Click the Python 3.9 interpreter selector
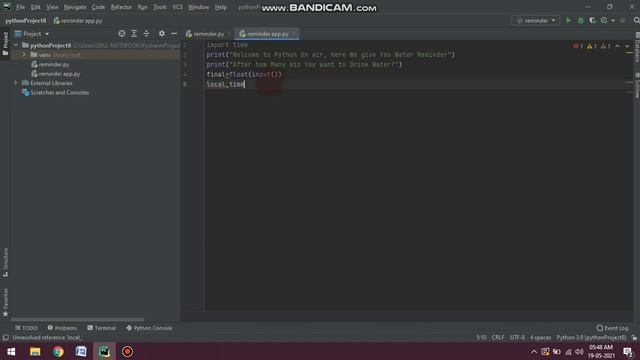 click(x=591, y=338)
